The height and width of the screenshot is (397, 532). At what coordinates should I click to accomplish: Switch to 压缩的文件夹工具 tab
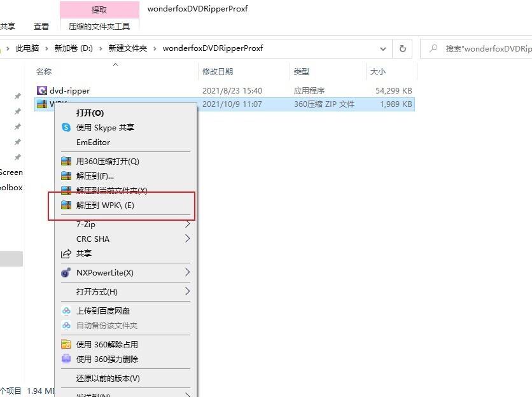click(99, 26)
